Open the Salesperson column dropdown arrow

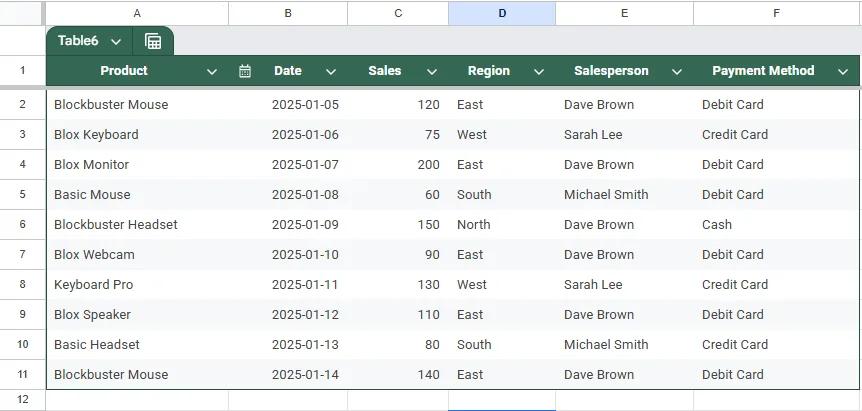pyautogui.click(x=677, y=71)
